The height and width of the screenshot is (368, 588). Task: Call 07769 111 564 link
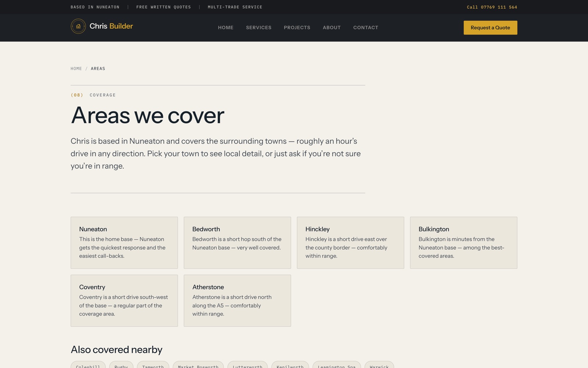tap(492, 7)
